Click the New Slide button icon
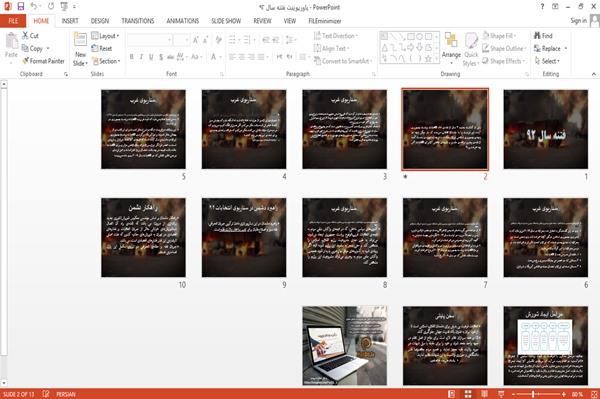This screenshot has width=600, height=399. (x=80, y=40)
